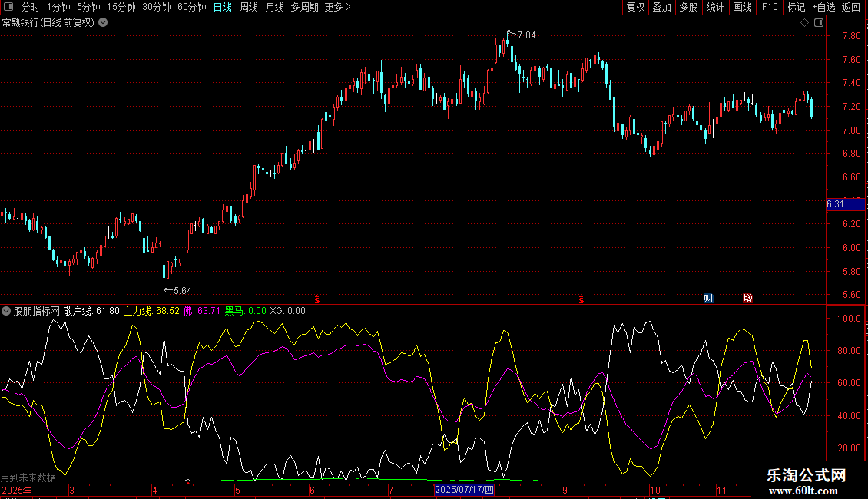Click the 标记 mark button
The width and height of the screenshot is (868, 499).
[x=796, y=7]
